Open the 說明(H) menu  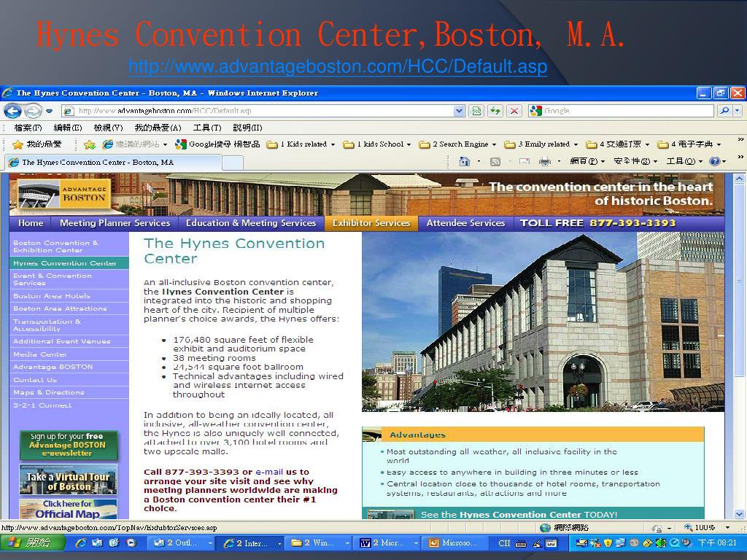pyautogui.click(x=247, y=128)
